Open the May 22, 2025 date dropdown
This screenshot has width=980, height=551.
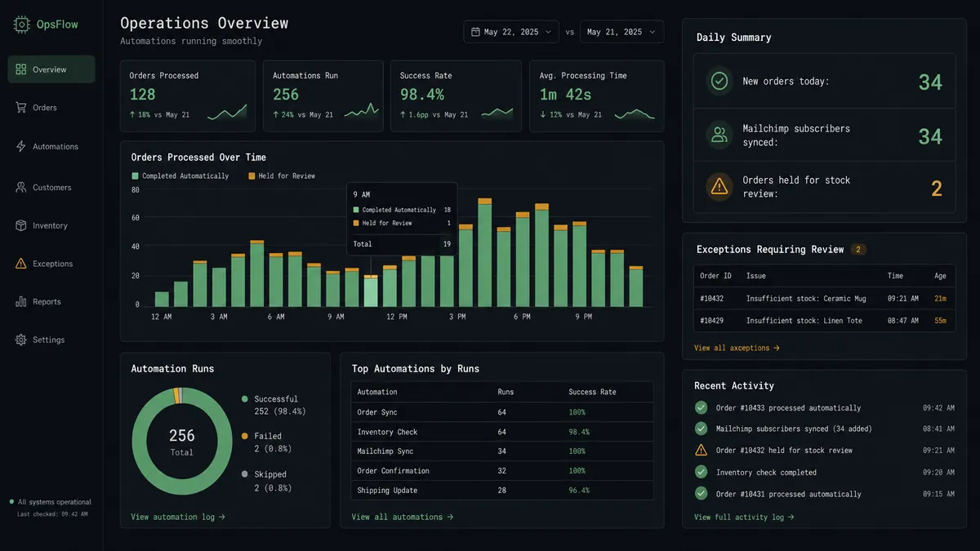[x=511, y=32]
